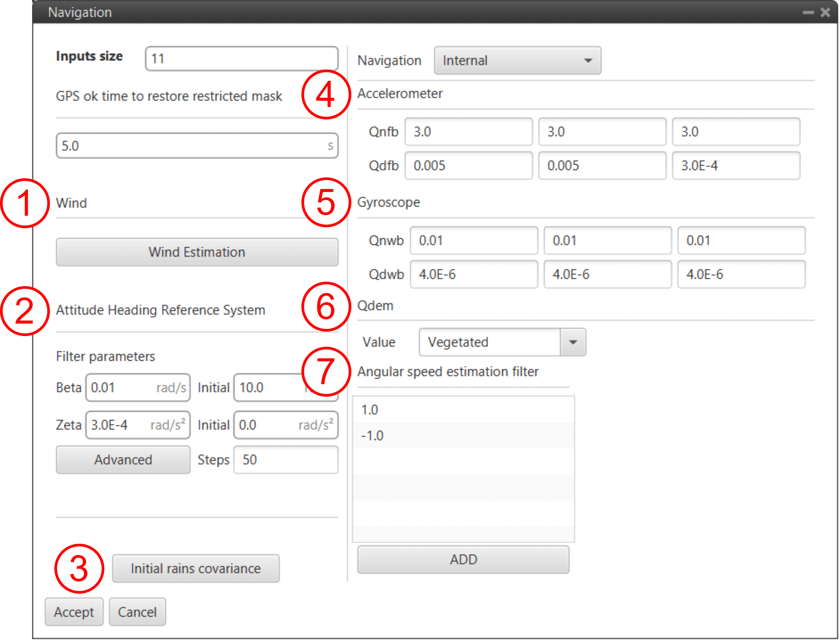Click the Steps field showing 50

[286, 460]
